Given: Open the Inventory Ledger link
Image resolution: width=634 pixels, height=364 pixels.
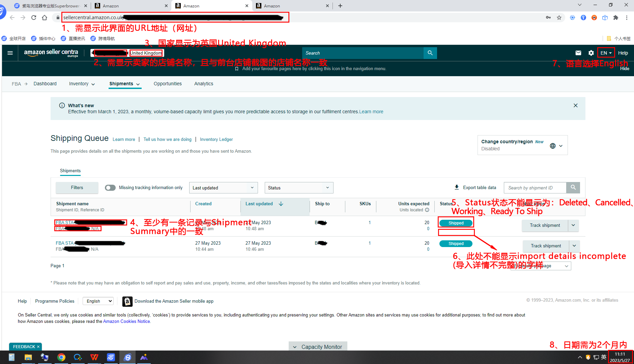Looking at the screenshot, I should (216, 139).
